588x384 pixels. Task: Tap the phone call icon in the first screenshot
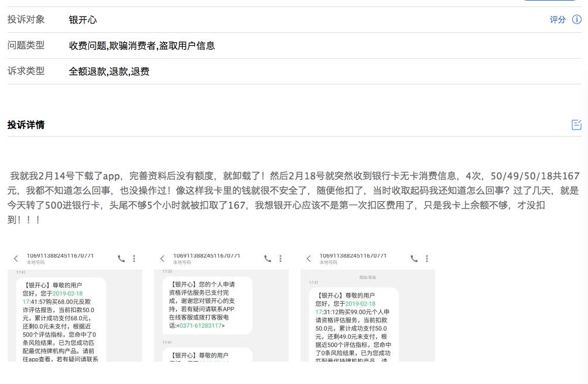click(121, 258)
